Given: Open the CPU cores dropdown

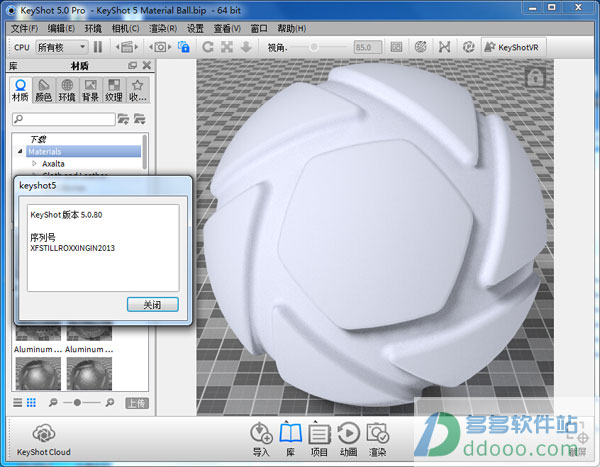Looking at the screenshot, I should (62, 47).
